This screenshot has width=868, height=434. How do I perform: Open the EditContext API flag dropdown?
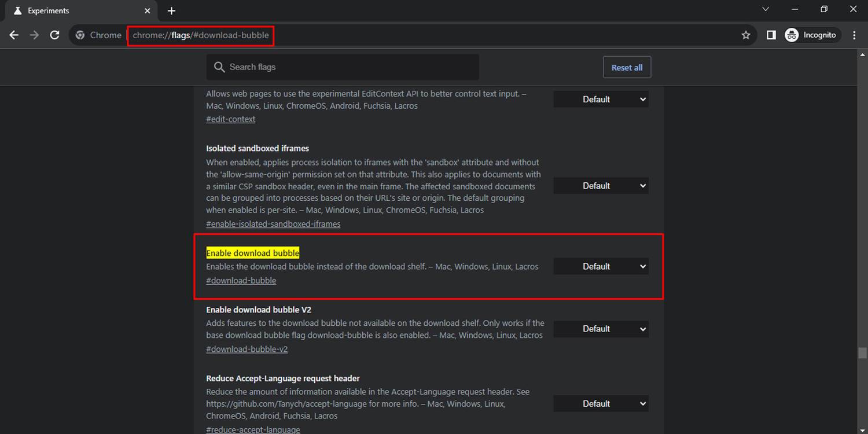click(601, 100)
